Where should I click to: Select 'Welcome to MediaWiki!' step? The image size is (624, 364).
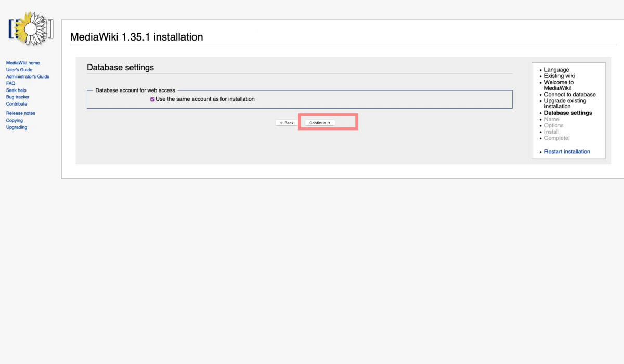point(559,85)
